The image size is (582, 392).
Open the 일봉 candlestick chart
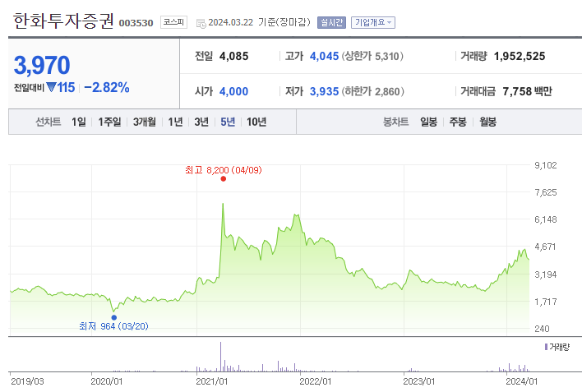point(429,122)
